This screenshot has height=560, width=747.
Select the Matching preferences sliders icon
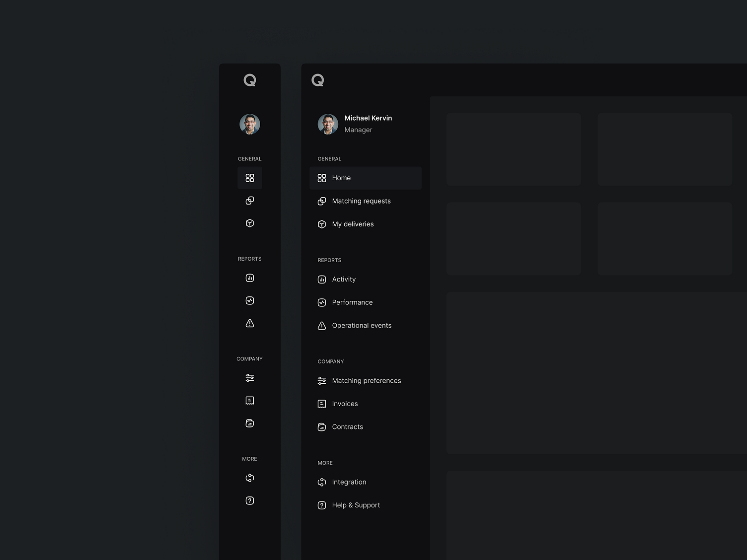249,378
